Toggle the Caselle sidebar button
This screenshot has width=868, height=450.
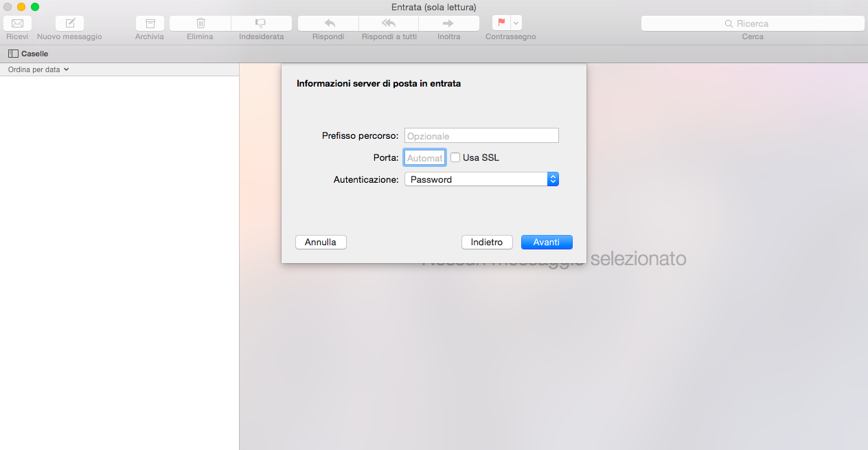28,54
